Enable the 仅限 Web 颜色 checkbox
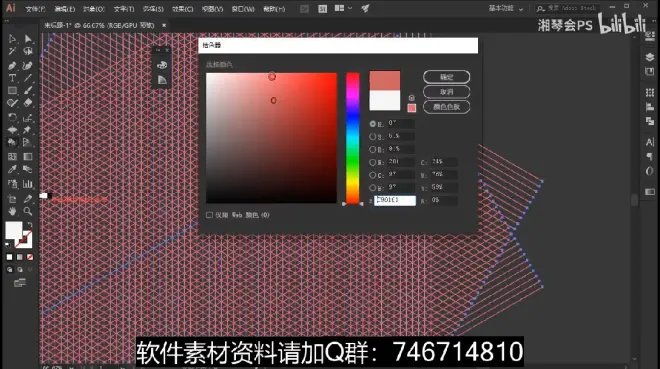Viewport: 660px width, 369px height. (209, 215)
